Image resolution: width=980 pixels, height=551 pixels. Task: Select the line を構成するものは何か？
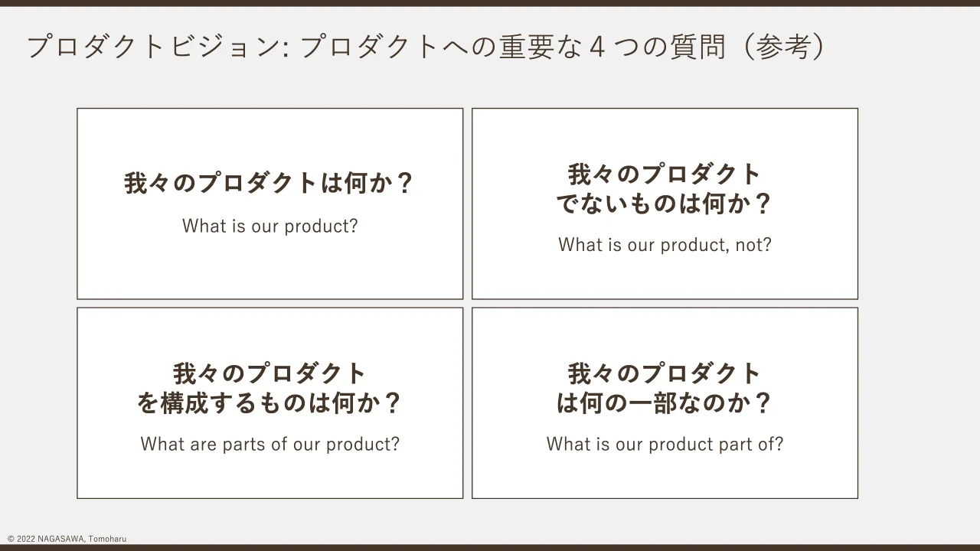click(x=269, y=403)
